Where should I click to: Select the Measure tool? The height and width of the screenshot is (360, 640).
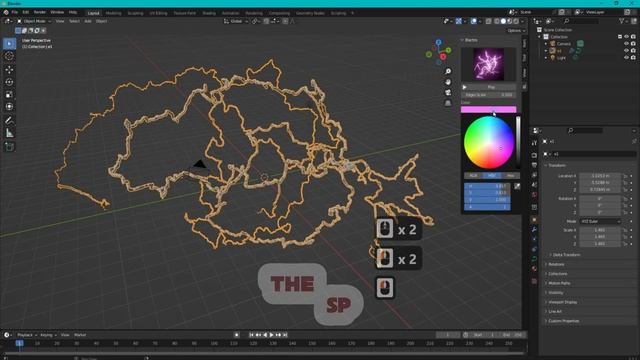click(9, 133)
